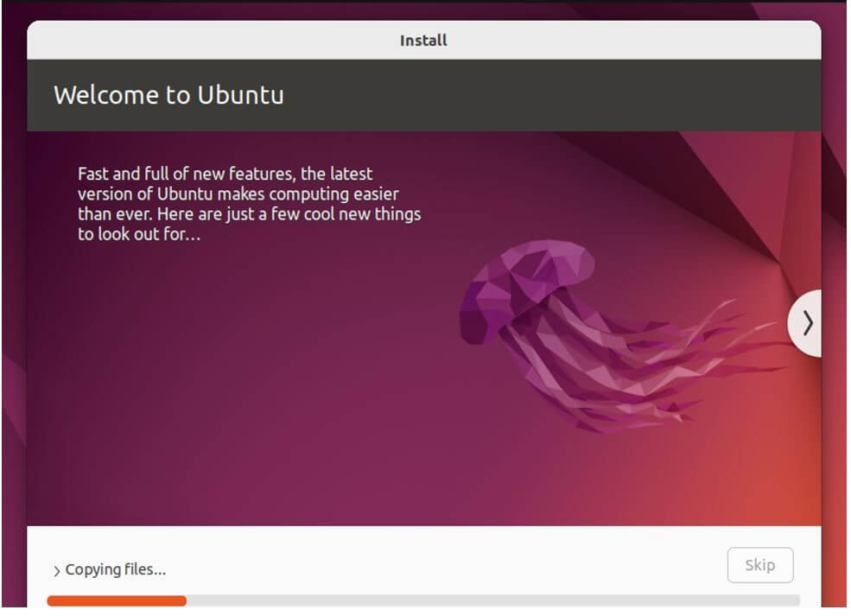
Task: Click the 'Fast and full of new features' paragraph
Action: (x=250, y=204)
